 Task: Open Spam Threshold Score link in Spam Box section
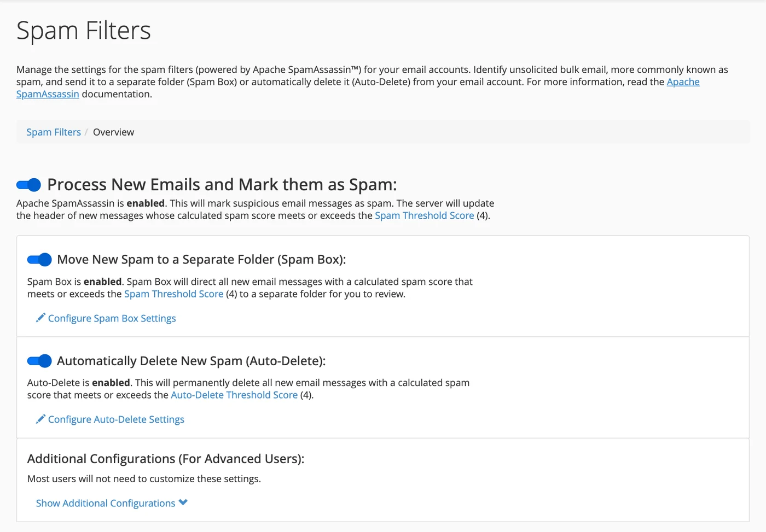tap(174, 294)
